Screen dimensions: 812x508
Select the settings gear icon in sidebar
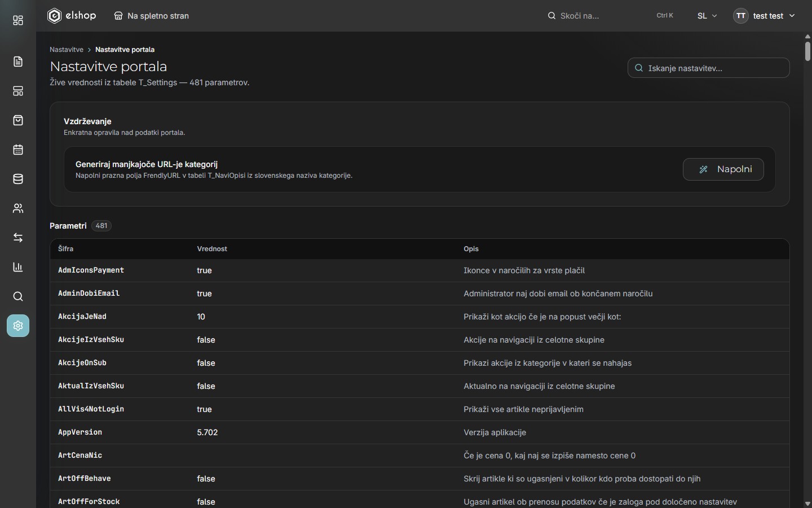(18, 326)
